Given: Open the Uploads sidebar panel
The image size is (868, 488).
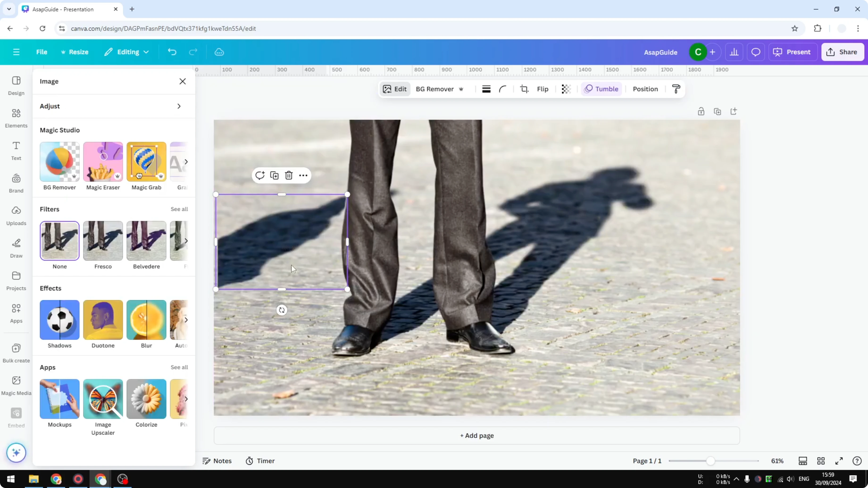Looking at the screenshot, I should pos(16,216).
